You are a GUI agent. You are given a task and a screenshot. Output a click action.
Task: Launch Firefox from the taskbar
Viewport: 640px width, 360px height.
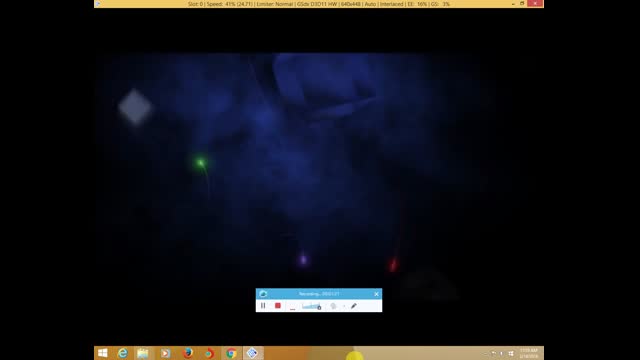click(188, 353)
